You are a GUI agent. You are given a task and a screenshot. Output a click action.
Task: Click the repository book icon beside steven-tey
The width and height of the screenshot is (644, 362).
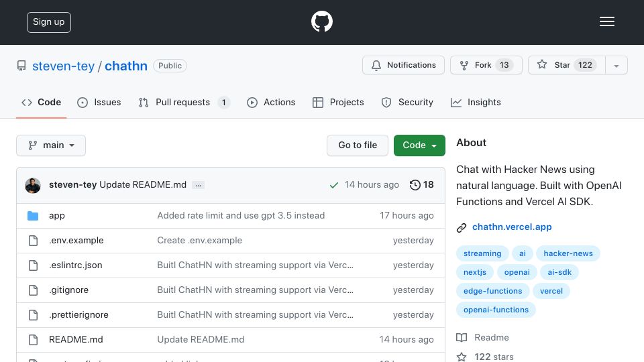21,66
